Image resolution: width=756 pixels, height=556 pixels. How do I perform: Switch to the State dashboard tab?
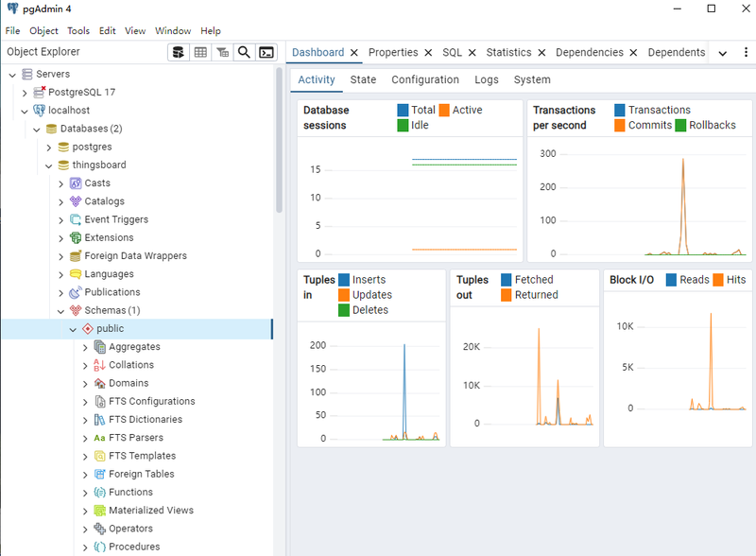tap(363, 79)
